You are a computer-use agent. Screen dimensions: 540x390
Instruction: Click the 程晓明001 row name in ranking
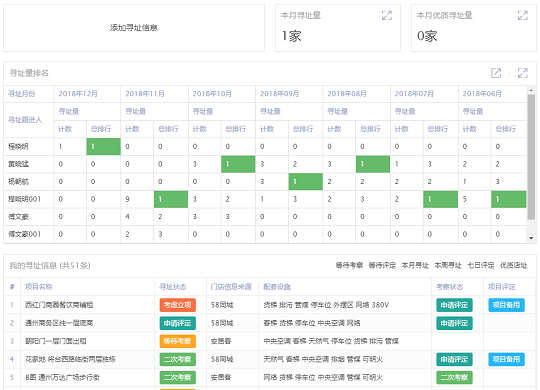click(24, 199)
